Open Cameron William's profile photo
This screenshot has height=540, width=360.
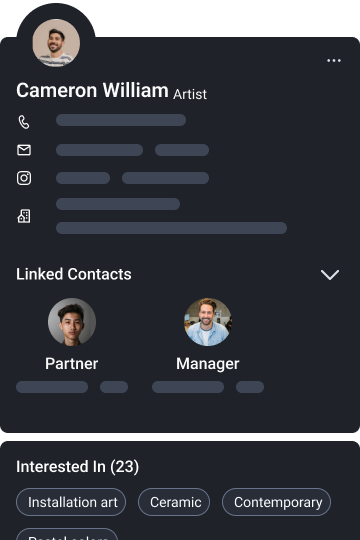pos(56,43)
